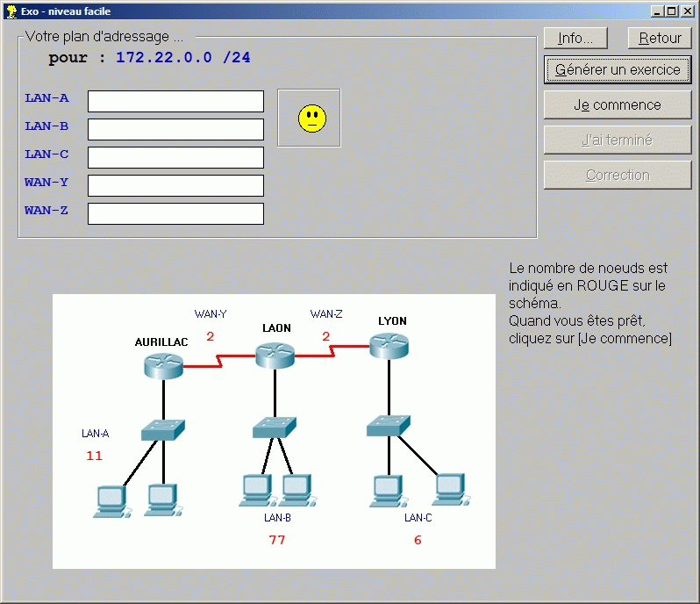Image resolution: width=700 pixels, height=604 pixels.
Task: Click the red node count 77 for LAN-B
Action: pos(277,540)
